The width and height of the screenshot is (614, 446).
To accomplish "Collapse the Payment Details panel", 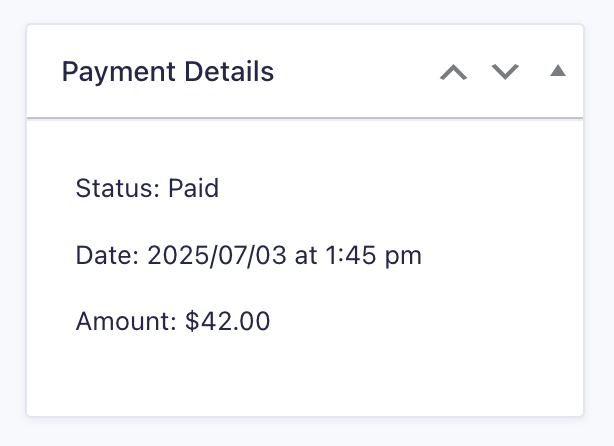I will (558, 71).
